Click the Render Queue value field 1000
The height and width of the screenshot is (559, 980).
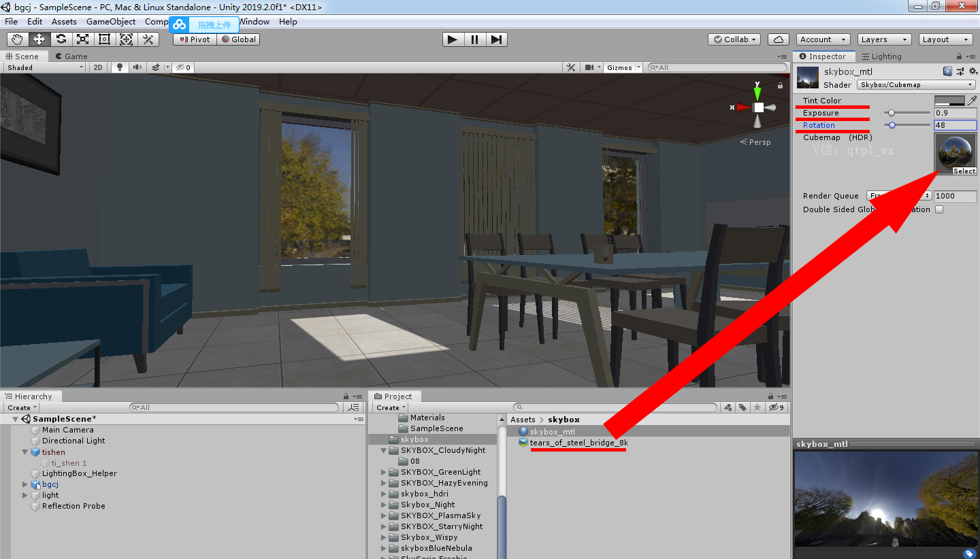point(955,196)
